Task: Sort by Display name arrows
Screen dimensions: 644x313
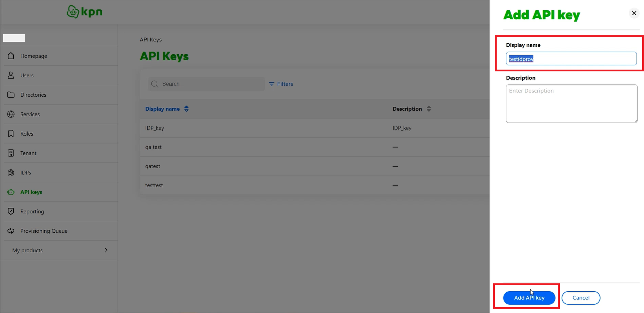Action: (187, 109)
